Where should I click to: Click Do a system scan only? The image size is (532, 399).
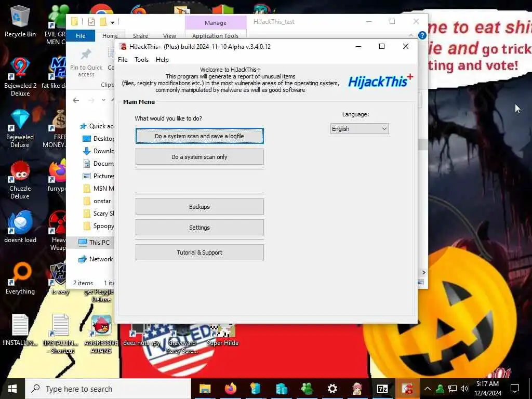[199, 157]
